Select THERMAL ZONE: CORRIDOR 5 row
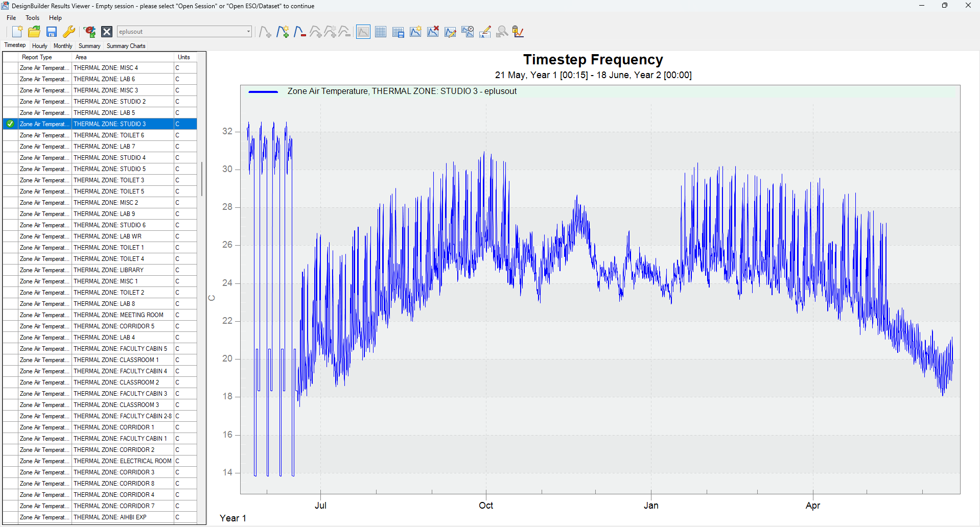Screen dimensions: 980x527 (x=100, y=326)
